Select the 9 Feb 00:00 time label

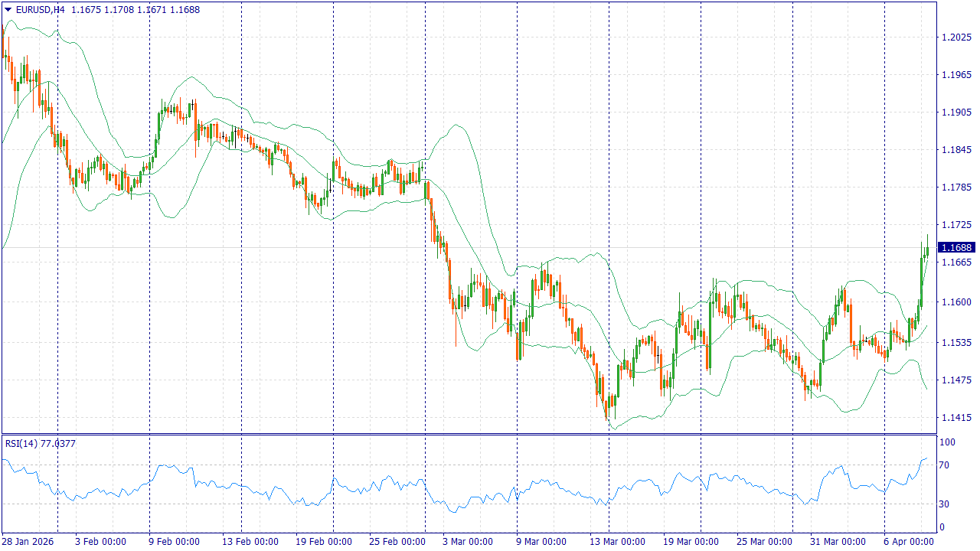(x=174, y=542)
